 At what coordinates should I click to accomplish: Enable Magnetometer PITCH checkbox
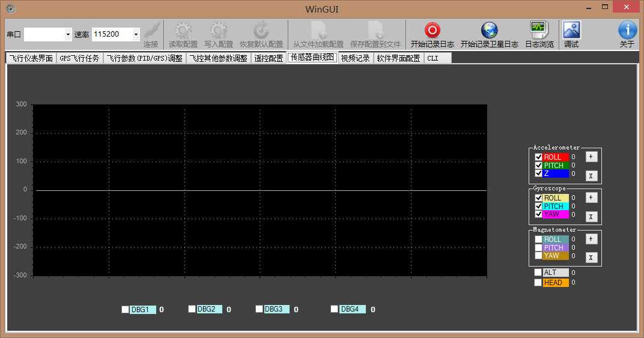(x=538, y=247)
